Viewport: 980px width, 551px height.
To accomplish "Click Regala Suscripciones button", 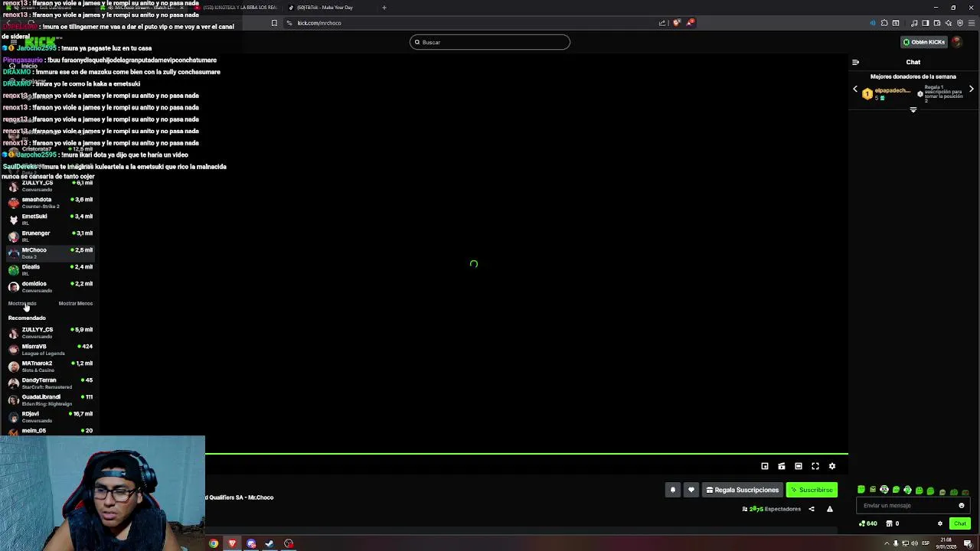I will click(x=743, y=490).
